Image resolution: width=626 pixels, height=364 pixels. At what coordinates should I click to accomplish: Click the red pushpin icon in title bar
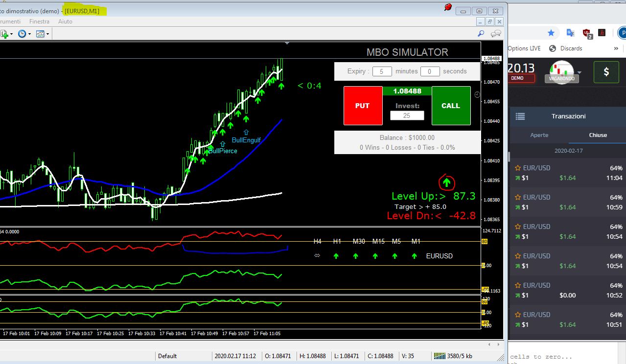pyautogui.click(x=448, y=7)
